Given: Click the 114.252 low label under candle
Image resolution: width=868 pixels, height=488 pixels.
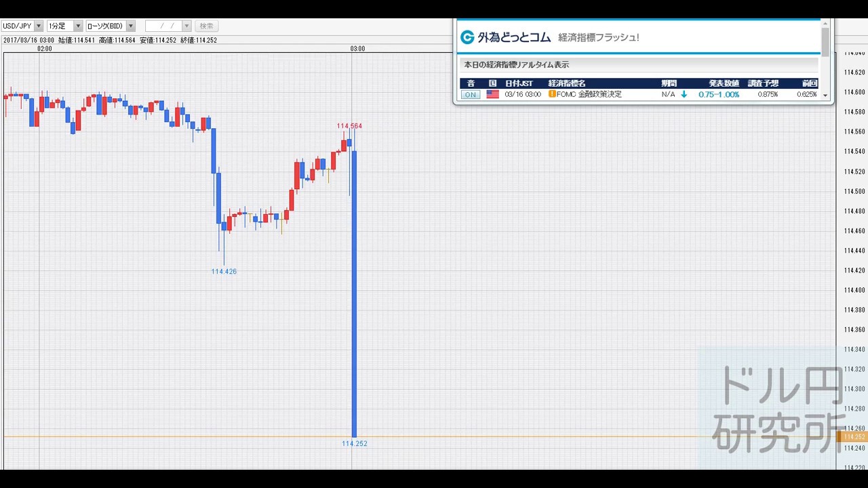Looking at the screenshot, I should point(355,443).
